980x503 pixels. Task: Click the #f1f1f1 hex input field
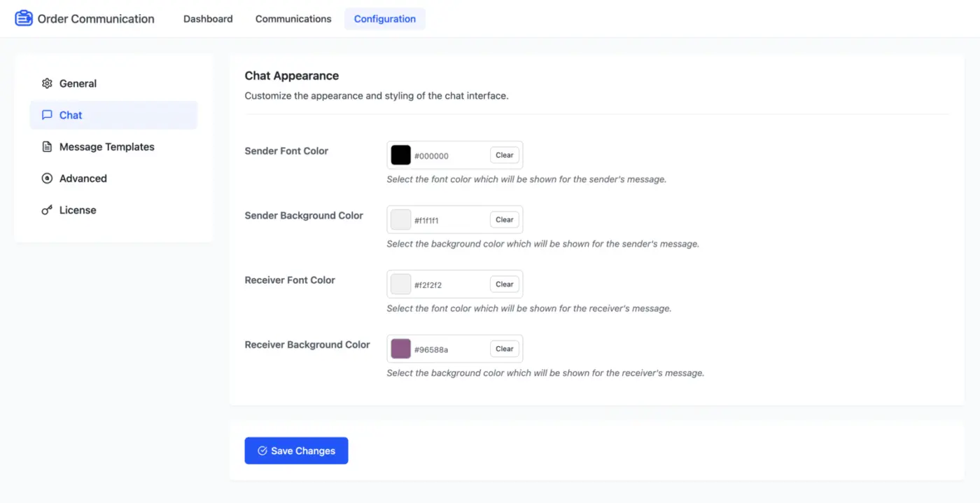tap(448, 219)
